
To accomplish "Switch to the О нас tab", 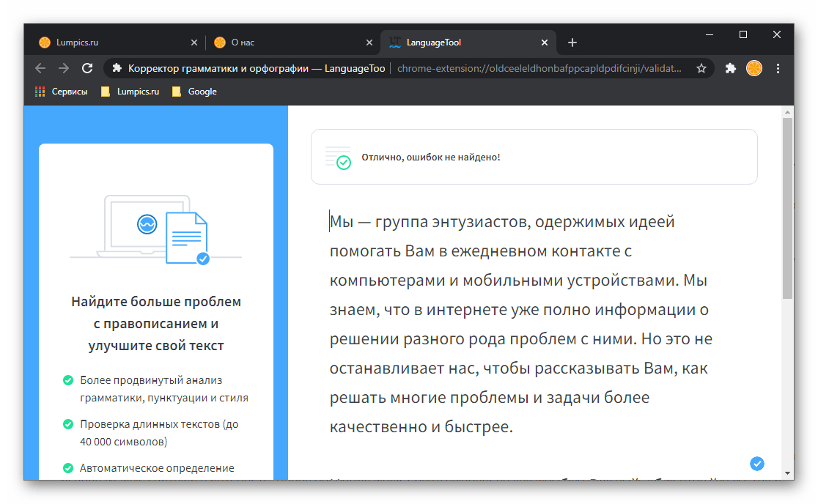I will pyautogui.click(x=286, y=42).
